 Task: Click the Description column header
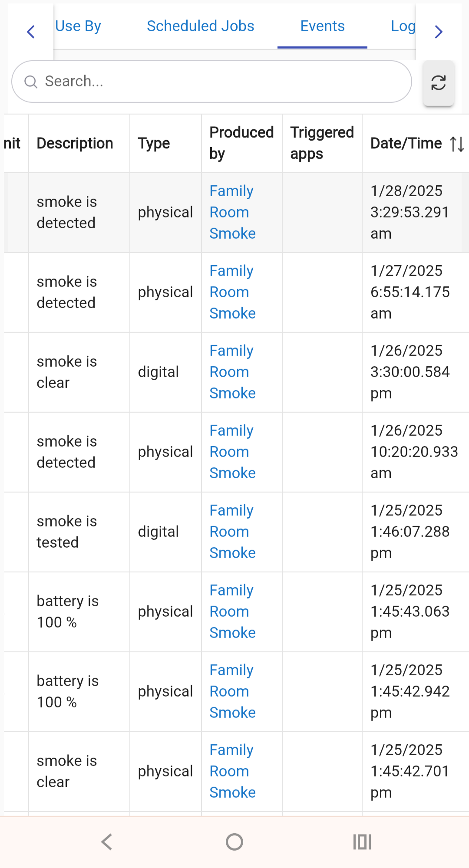pos(75,144)
